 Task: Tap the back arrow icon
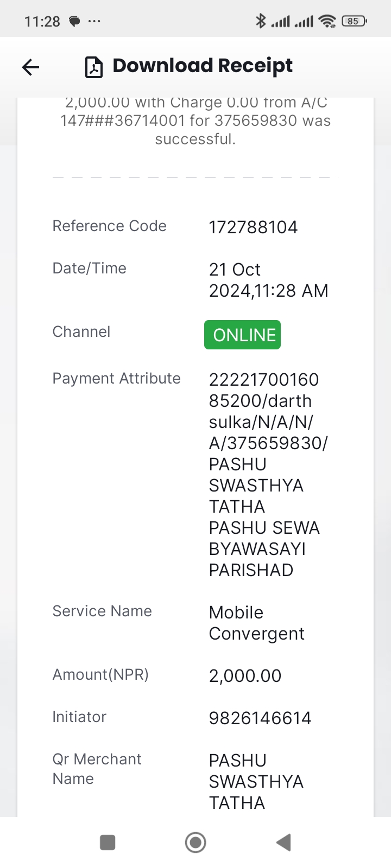(31, 67)
